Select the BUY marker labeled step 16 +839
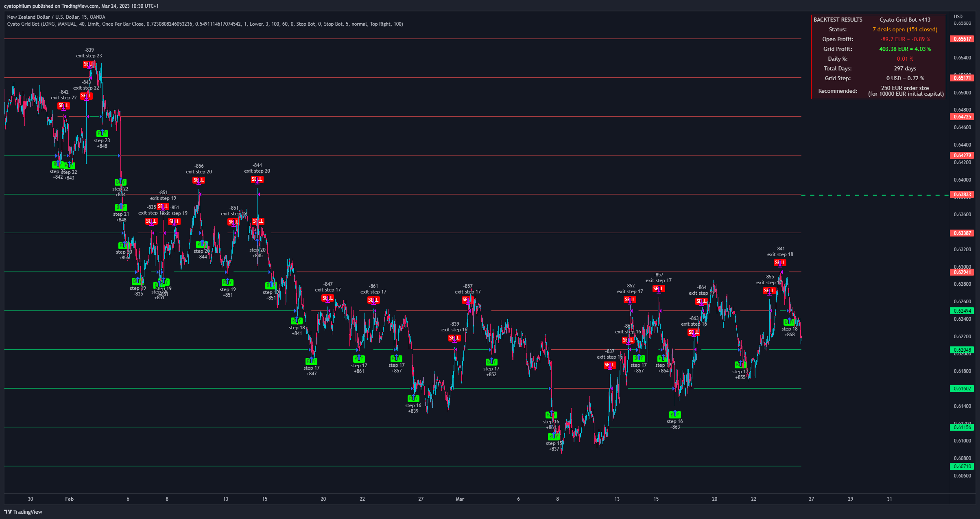Image resolution: width=980 pixels, height=519 pixels. point(413,399)
